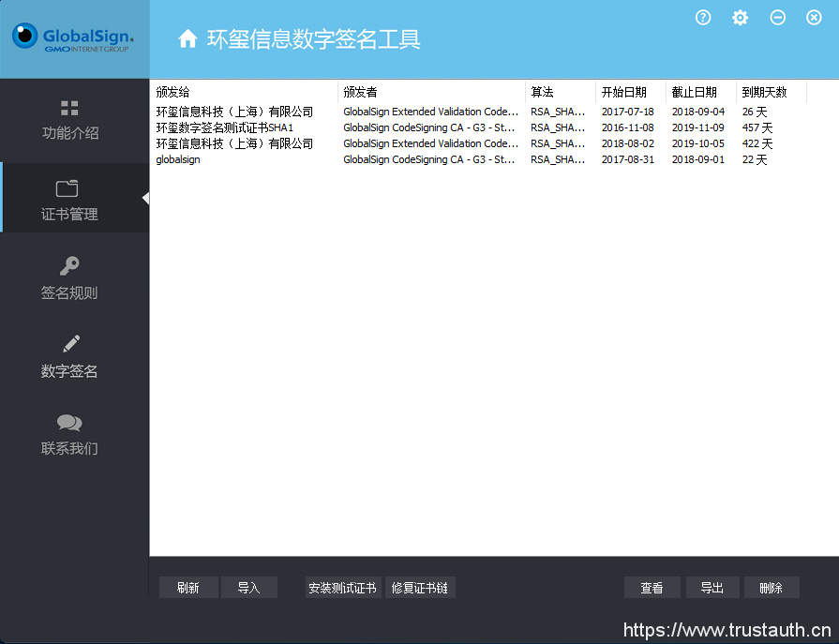Click the 删除 button

tap(772, 588)
